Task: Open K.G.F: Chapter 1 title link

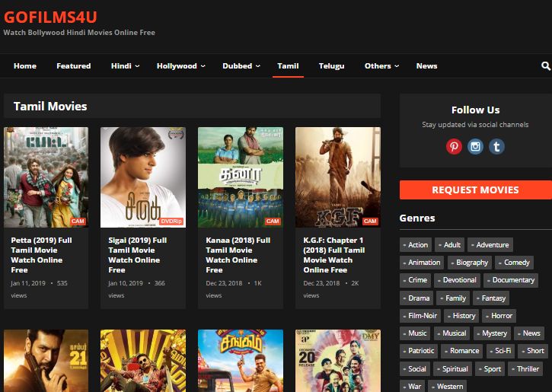Action: pos(334,255)
